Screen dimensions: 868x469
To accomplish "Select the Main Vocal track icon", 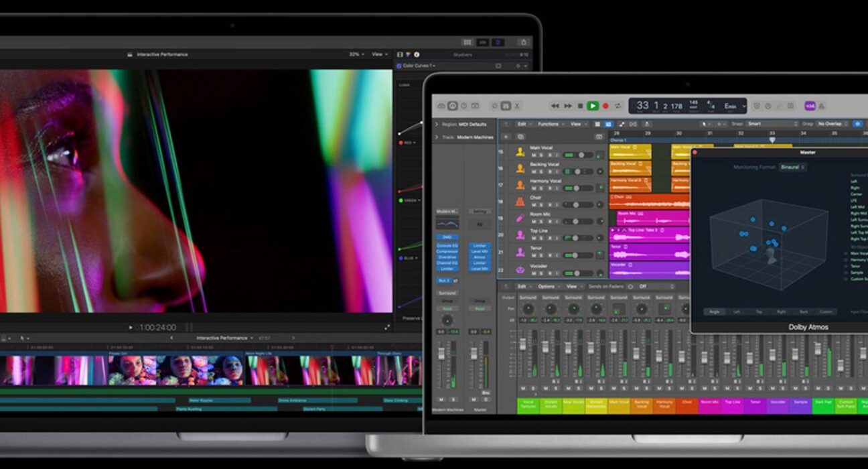I will pos(520,152).
